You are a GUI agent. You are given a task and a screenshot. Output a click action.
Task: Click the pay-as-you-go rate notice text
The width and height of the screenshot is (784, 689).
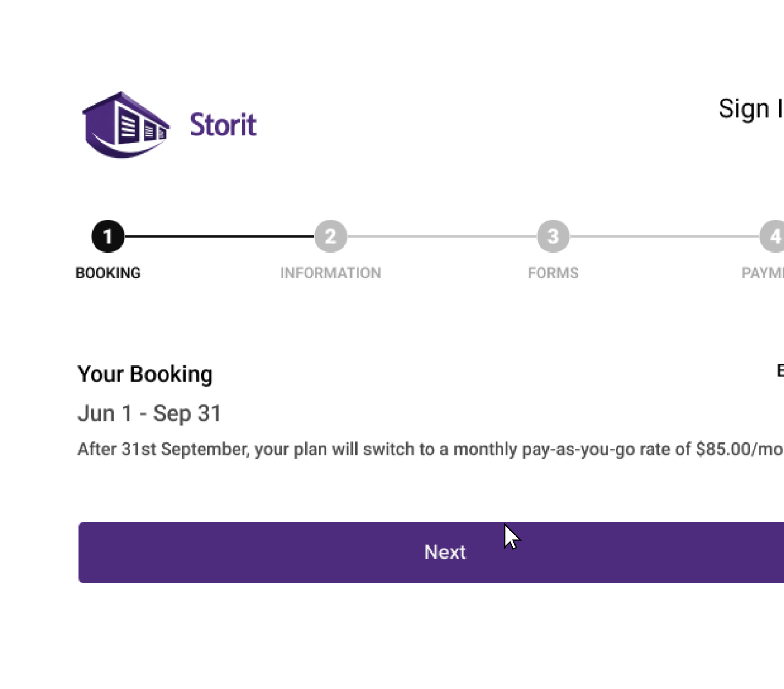tap(385, 449)
